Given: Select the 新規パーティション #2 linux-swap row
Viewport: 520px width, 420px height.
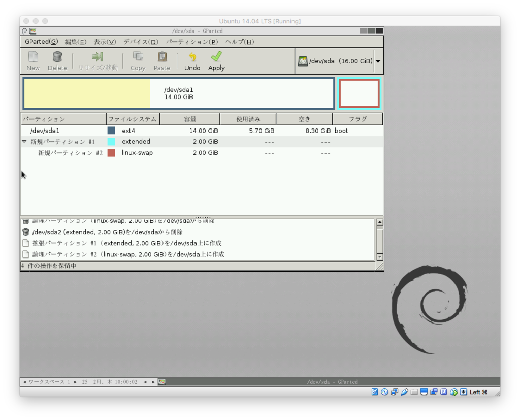Looking at the screenshot, I should (202, 153).
